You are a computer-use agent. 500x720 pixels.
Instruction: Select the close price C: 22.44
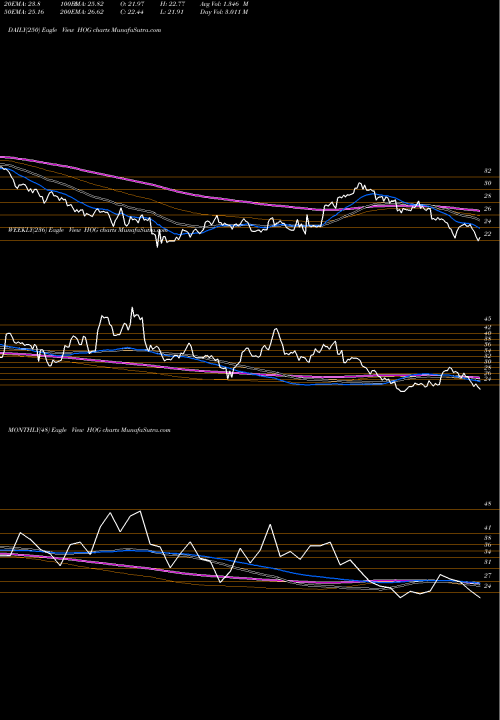pos(132,12)
